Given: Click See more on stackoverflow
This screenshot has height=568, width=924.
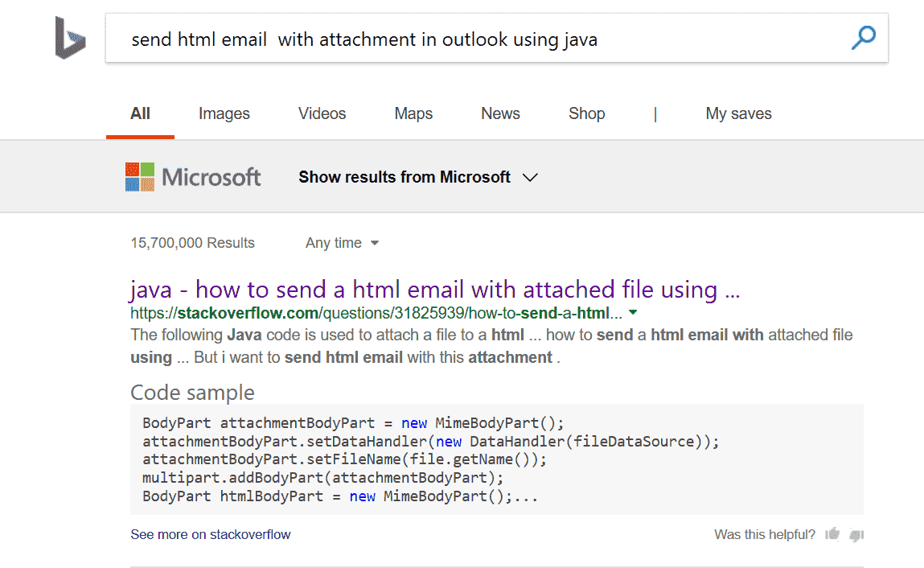Looking at the screenshot, I should [x=211, y=534].
